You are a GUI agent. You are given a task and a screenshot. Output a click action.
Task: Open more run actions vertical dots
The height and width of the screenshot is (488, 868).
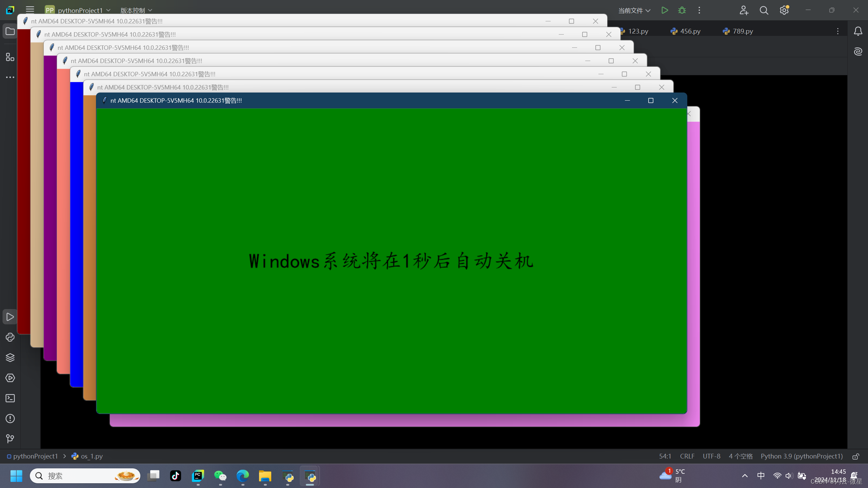(x=699, y=10)
